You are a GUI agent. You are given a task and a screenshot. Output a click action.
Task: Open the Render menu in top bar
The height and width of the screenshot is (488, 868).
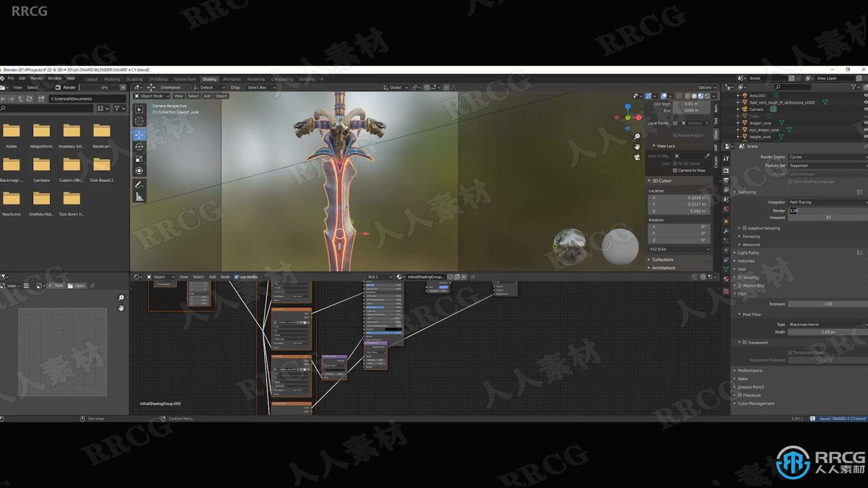[37, 79]
